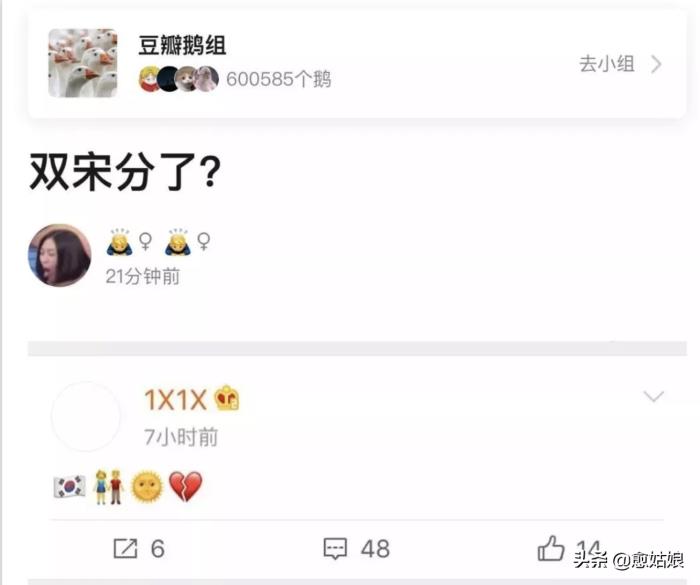700x585 pixels.
Task: View the group member avatars row
Action: coord(179,79)
